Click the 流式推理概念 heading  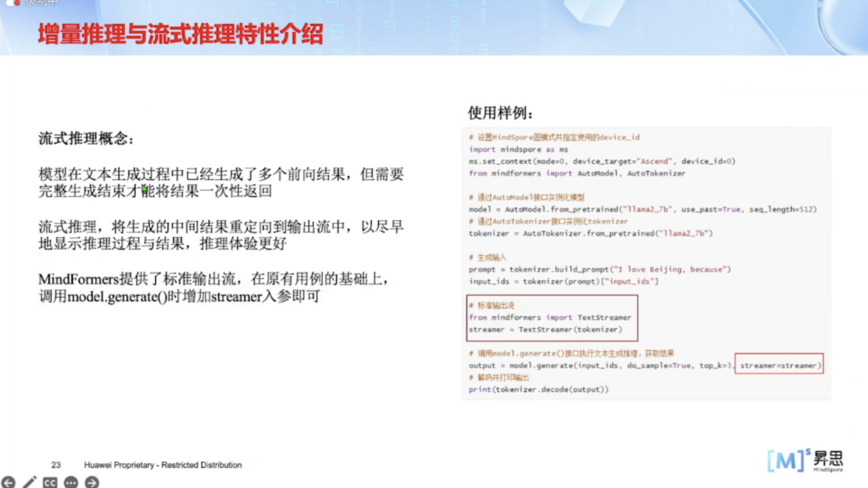tap(86, 139)
